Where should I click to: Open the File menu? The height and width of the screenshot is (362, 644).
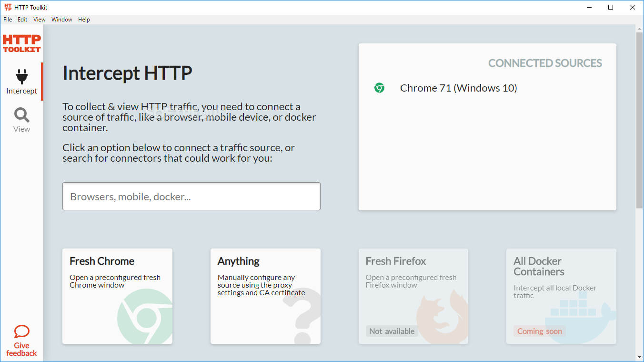click(8, 20)
